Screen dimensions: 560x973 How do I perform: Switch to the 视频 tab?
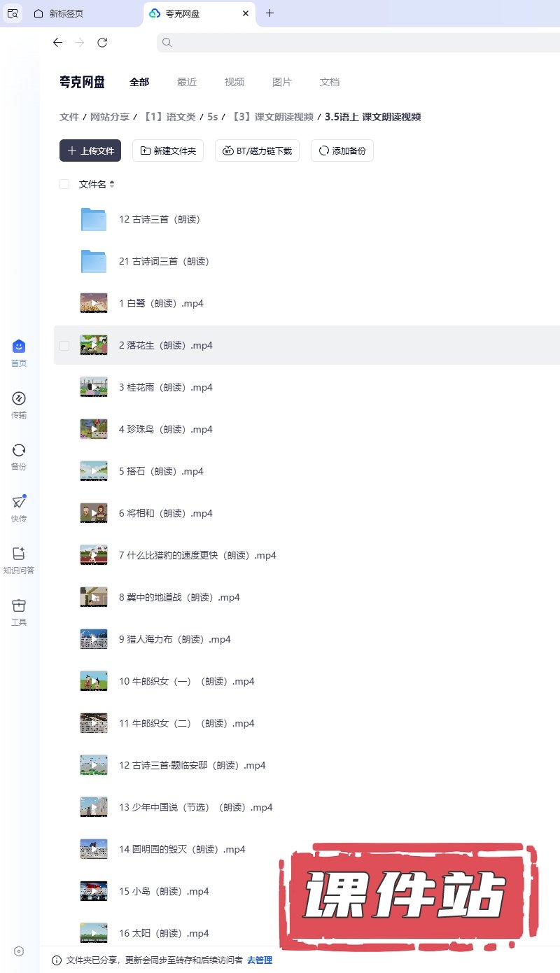234,82
